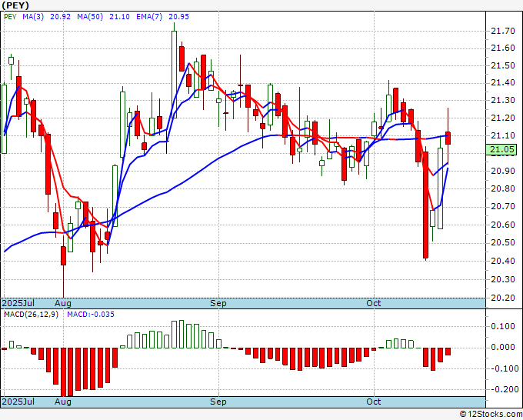Click the 20.70 price axis label
Viewport: 523px width, 420px height.
[503, 206]
